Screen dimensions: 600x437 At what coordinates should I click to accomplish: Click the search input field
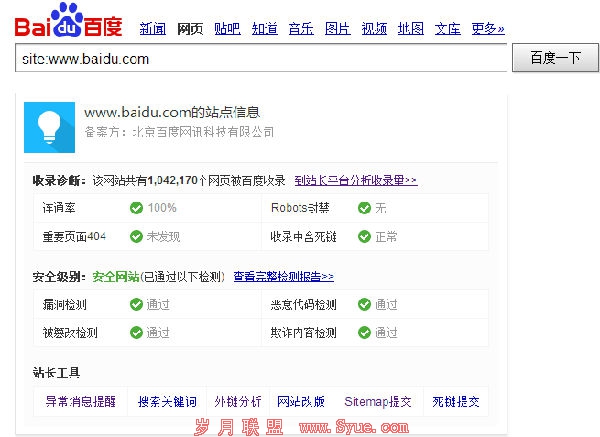pos(261,58)
